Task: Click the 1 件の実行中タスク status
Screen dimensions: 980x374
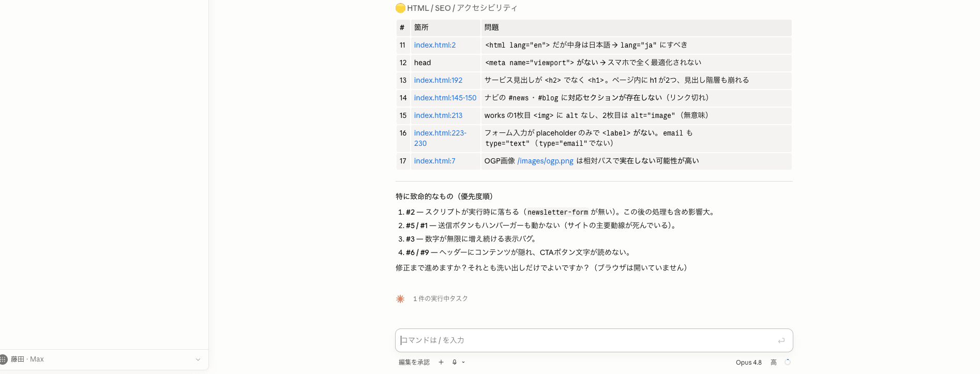Action: (x=441, y=298)
